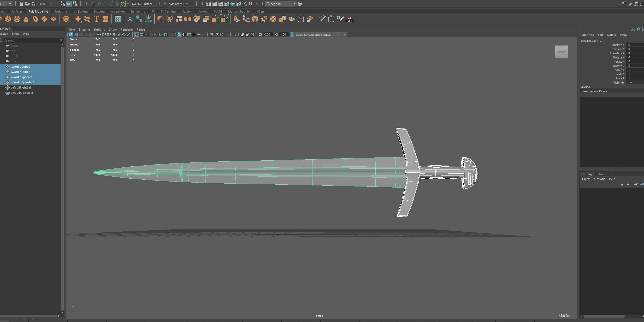Click the Save Scene icon
Image resolution: width=644 pixels, height=322 pixels.
click(x=33, y=4)
